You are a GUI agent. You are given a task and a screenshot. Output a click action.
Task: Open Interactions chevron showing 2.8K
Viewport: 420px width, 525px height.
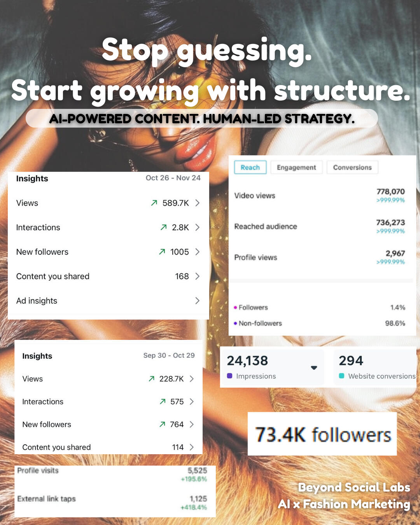[198, 227]
